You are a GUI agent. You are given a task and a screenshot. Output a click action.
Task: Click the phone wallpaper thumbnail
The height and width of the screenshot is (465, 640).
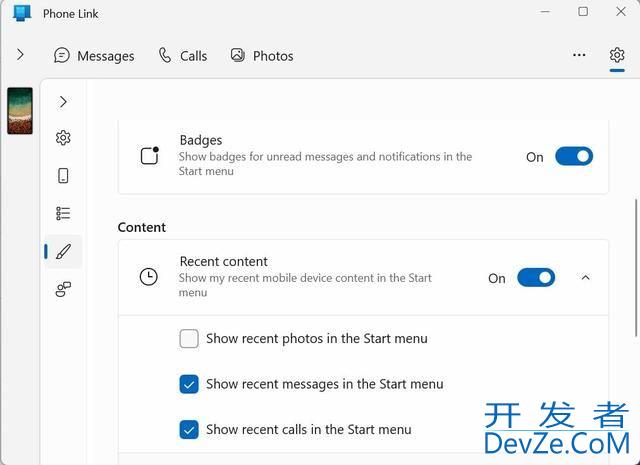[20, 111]
